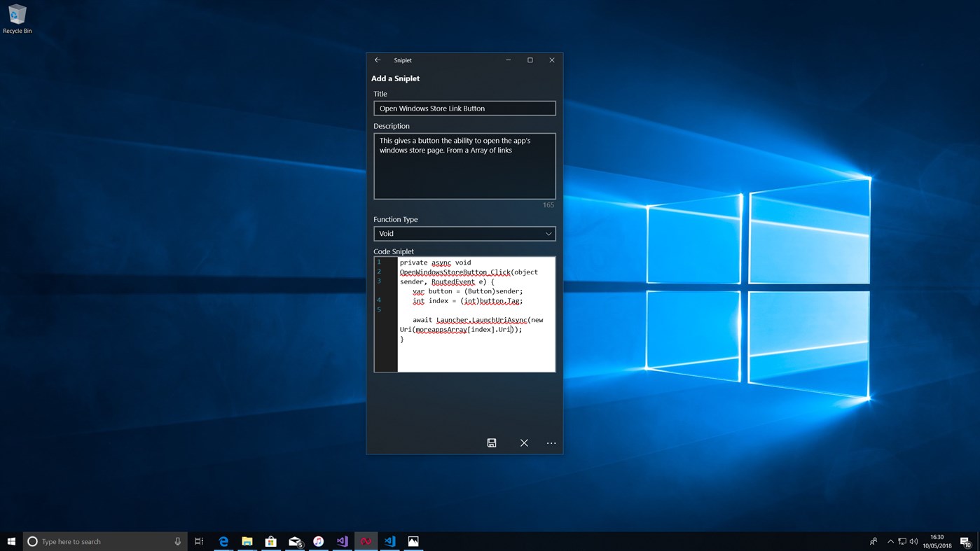Expand the Function Type dropdown showing Void
Viewport: 980px width, 551px height.
pos(464,234)
